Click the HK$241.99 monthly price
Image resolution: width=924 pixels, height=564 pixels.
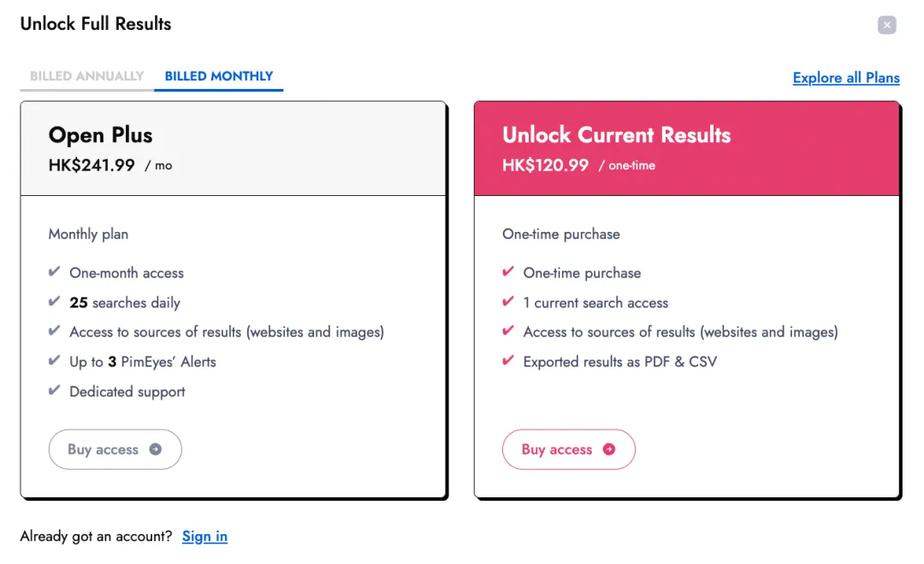coord(92,165)
